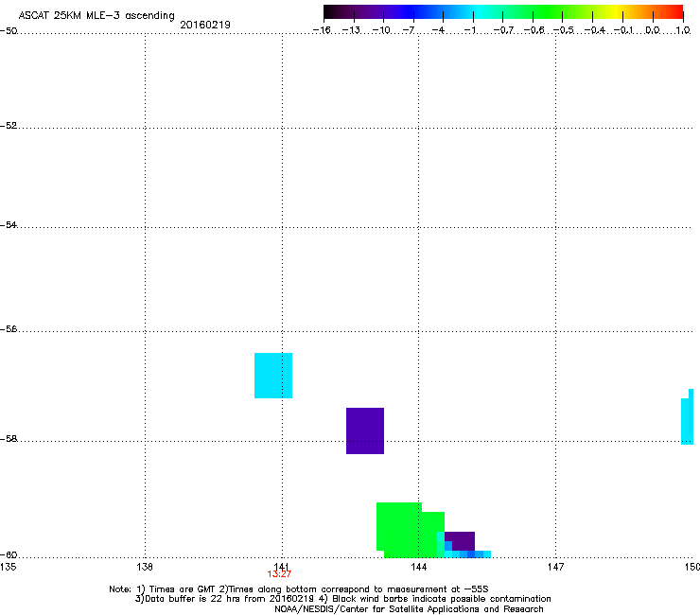This screenshot has height=615, width=700.
Task: Click the -0.7 color scale label
Action: click(x=503, y=30)
